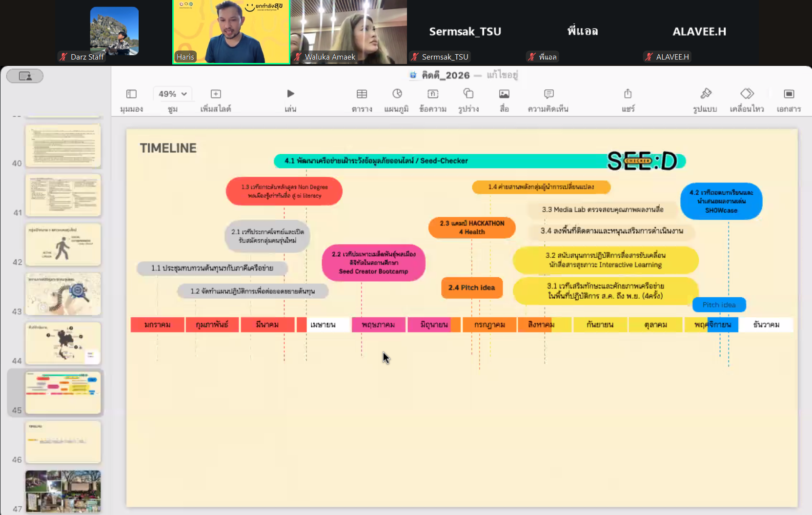Open the 49% zoom dropdown
812x515 pixels.
(x=172, y=94)
